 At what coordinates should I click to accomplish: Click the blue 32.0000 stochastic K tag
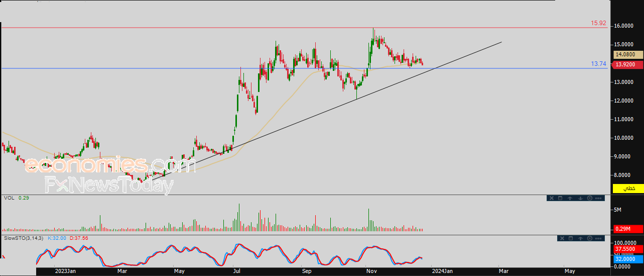(628, 259)
